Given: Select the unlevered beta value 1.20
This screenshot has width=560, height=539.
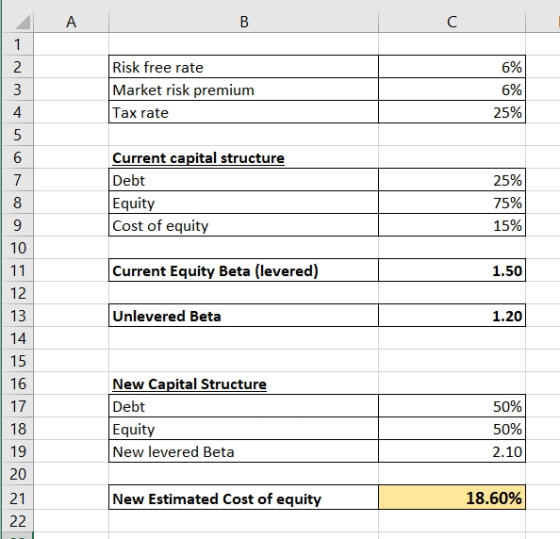Looking at the screenshot, I should tap(452, 316).
